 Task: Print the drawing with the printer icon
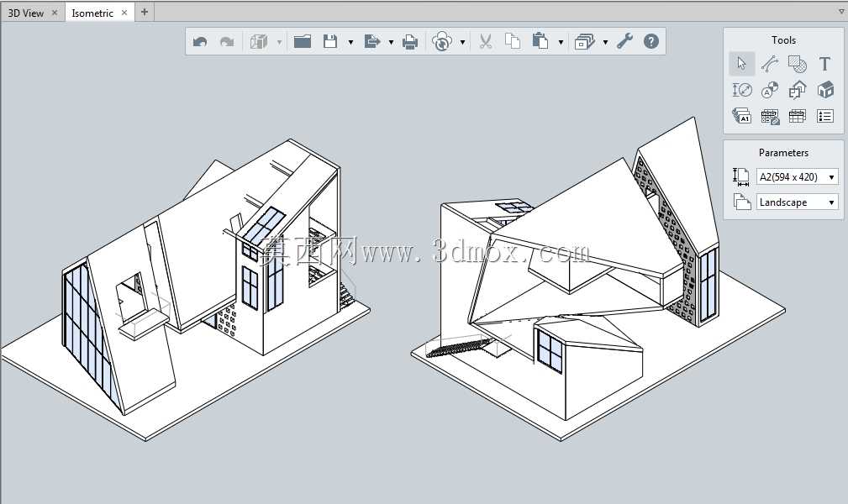coord(410,42)
